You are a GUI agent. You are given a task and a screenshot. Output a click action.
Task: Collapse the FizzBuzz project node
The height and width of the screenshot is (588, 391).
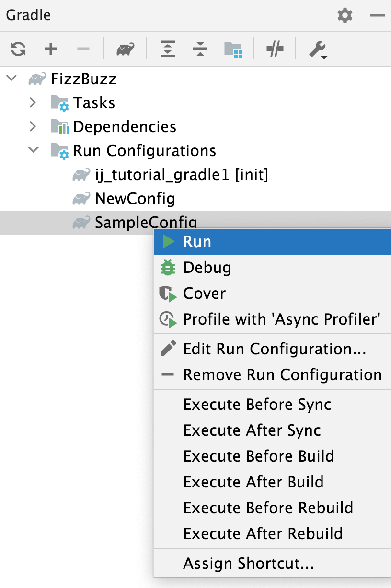[11, 79]
